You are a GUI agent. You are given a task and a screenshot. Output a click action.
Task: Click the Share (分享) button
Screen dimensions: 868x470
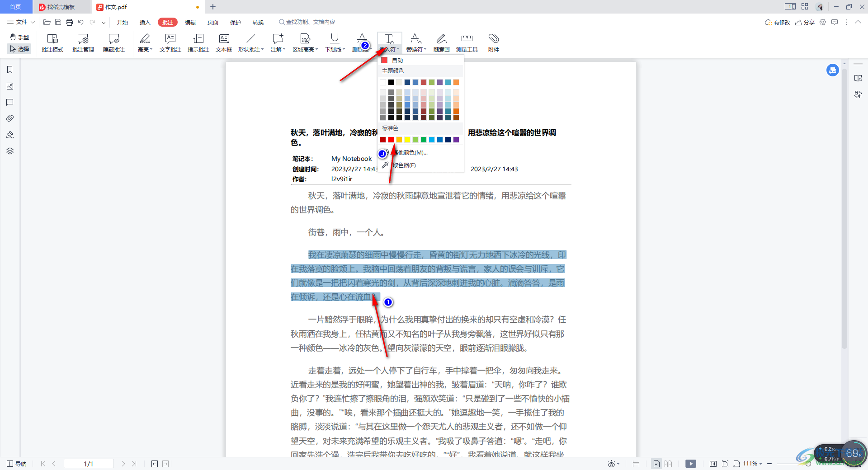click(x=805, y=22)
